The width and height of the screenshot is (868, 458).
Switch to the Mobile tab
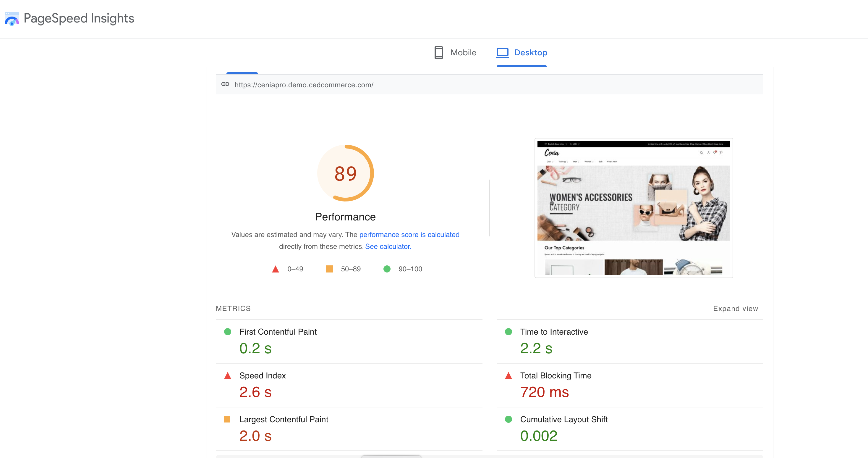pos(455,53)
